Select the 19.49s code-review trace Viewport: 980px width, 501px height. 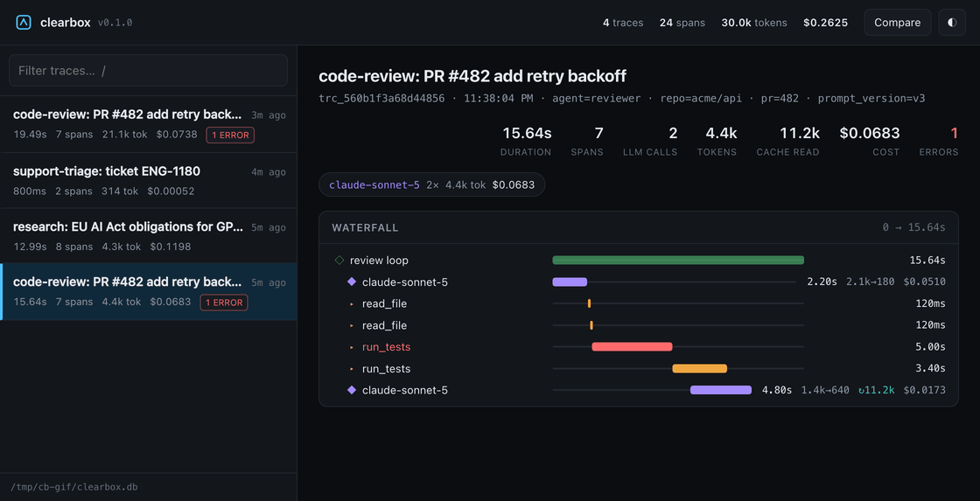coord(148,124)
